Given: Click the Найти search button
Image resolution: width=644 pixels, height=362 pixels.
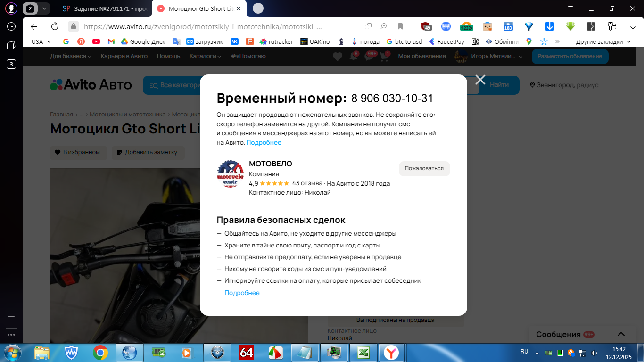Looking at the screenshot, I should click(x=499, y=85).
